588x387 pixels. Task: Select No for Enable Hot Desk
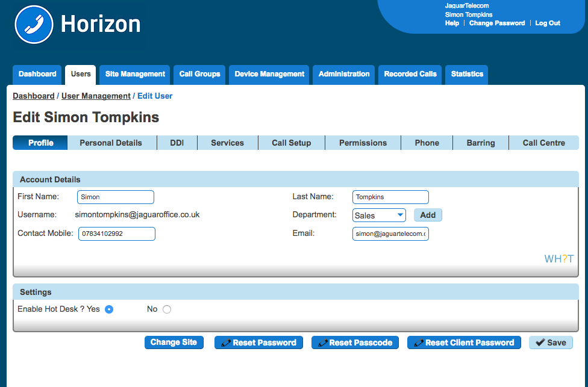click(x=167, y=309)
